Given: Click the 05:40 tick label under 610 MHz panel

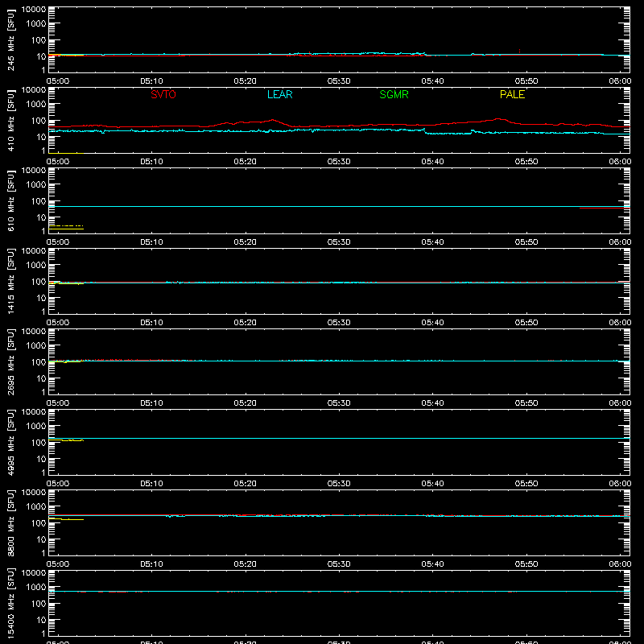Looking at the screenshot, I should pos(432,242).
